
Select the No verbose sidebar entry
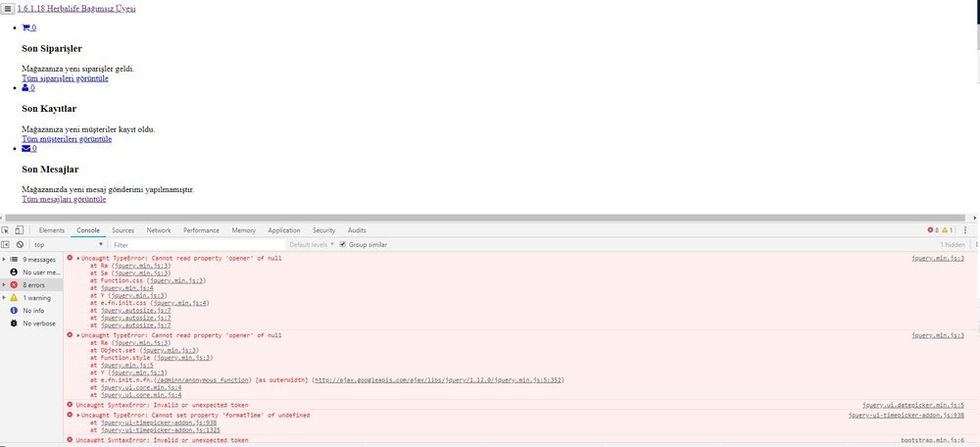coord(33,323)
